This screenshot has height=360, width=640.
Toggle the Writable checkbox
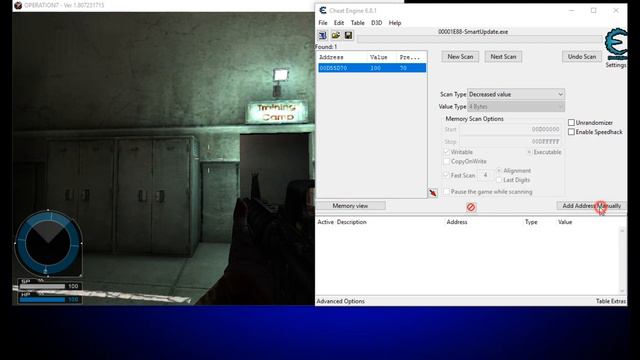pos(447,152)
